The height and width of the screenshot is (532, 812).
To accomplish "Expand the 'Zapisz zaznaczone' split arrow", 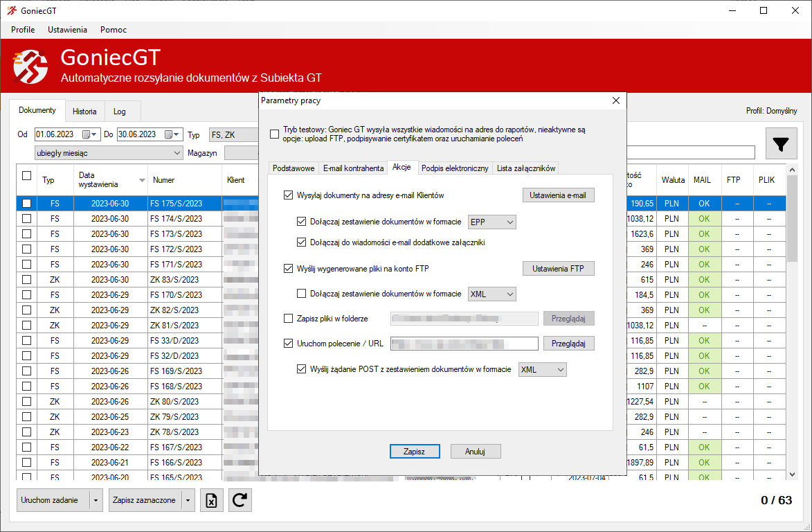I will pos(188,500).
